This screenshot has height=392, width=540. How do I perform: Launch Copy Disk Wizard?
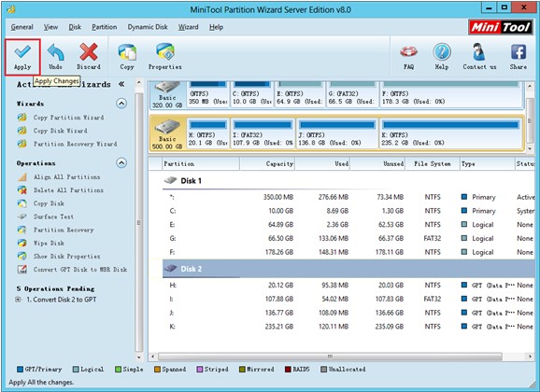tap(61, 131)
